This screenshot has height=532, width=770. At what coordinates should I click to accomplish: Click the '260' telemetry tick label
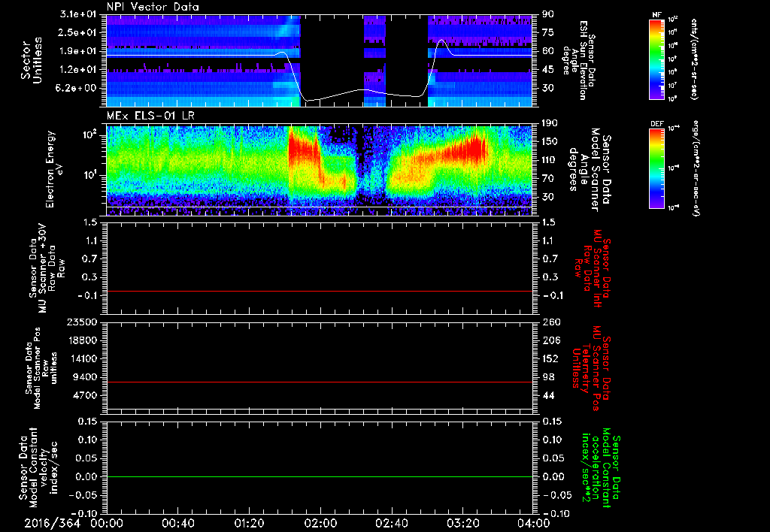pyautogui.click(x=551, y=322)
